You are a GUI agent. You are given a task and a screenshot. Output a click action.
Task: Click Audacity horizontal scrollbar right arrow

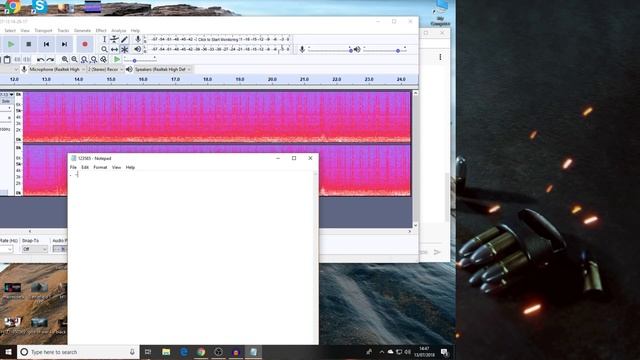(x=409, y=231)
